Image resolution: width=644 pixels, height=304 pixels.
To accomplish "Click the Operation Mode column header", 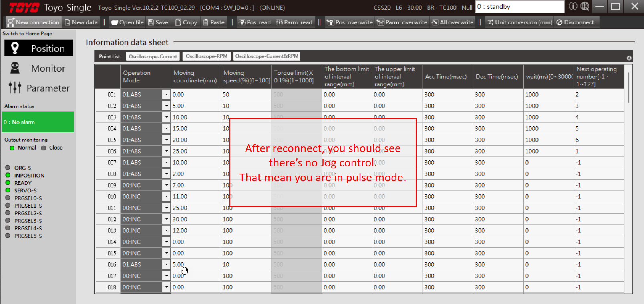I will tap(146, 77).
